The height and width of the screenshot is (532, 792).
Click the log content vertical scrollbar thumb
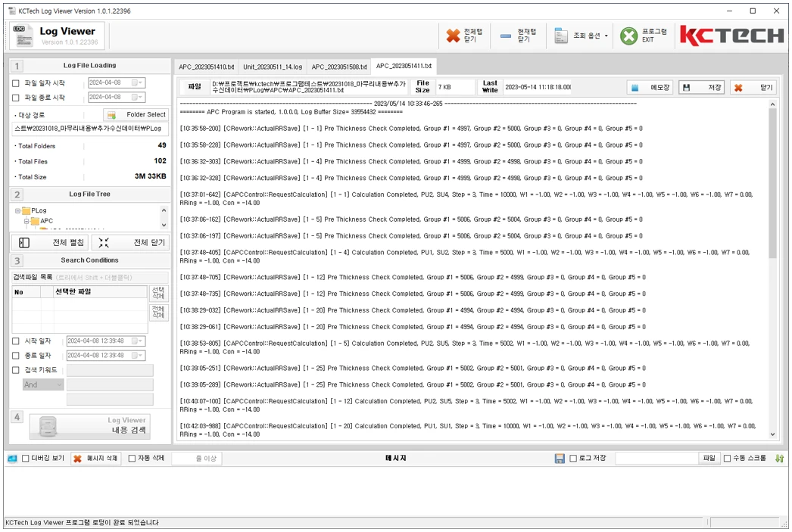[x=772, y=184]
